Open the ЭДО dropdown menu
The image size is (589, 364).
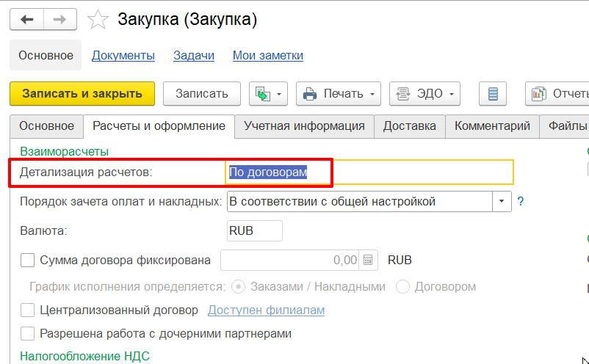424,94
